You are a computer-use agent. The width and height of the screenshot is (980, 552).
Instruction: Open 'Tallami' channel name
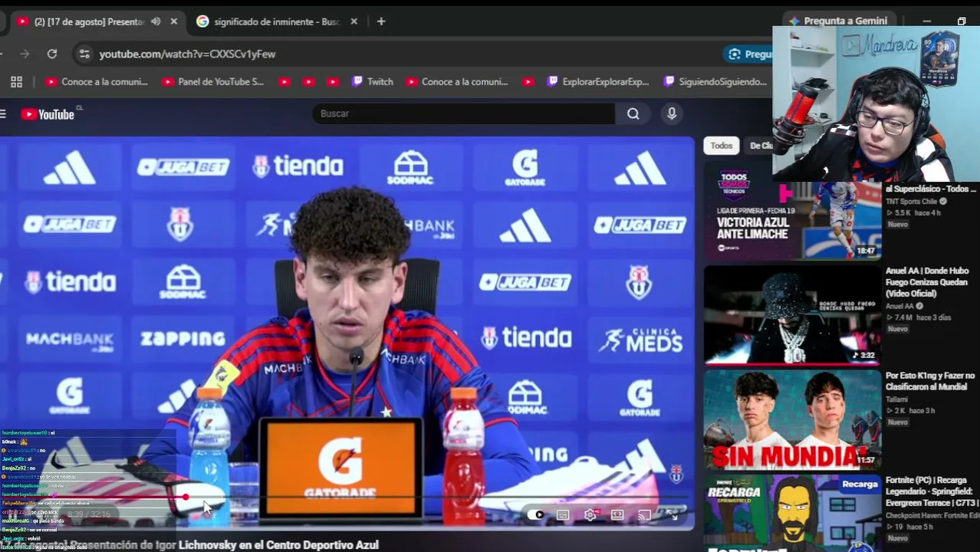point(896,399)
